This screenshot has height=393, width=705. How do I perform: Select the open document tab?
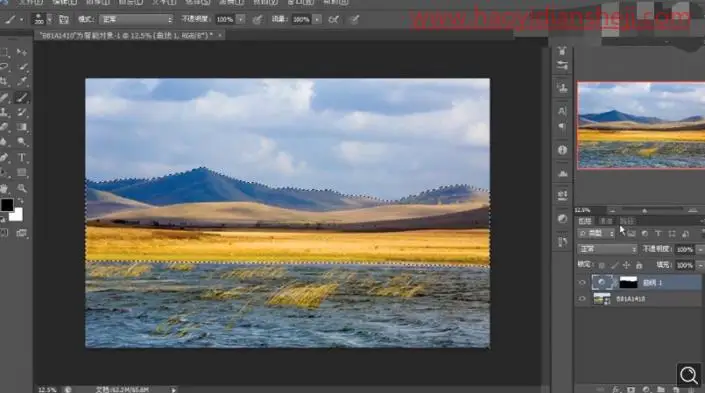128,35
